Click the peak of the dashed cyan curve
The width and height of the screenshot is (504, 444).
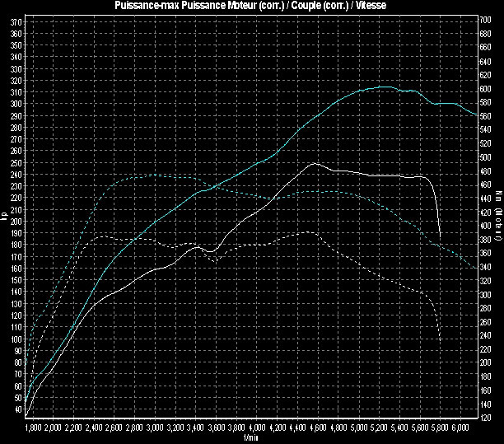(155, 175)
